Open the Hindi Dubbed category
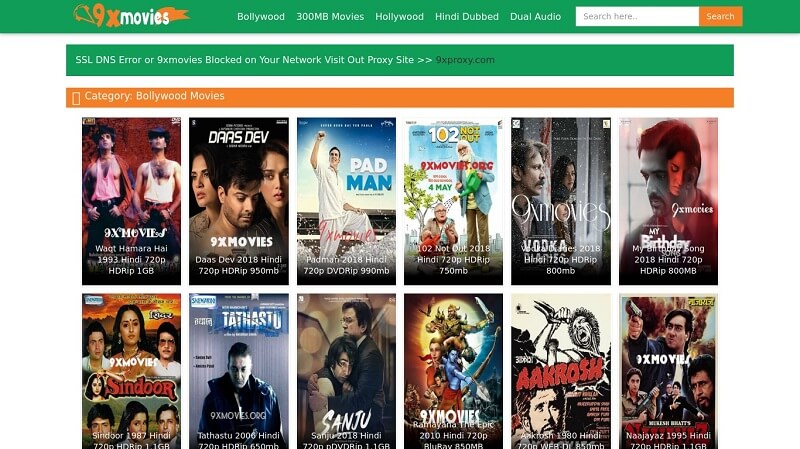The height and width of the screenshot is (449, 800). (x=467, y=17)
